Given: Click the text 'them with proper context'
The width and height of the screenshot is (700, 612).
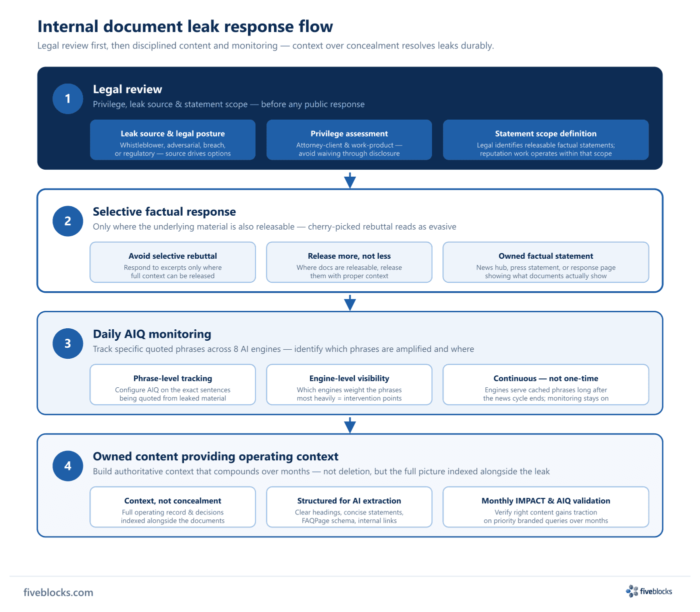Looking at the screenshot, I should coord(349,276).
